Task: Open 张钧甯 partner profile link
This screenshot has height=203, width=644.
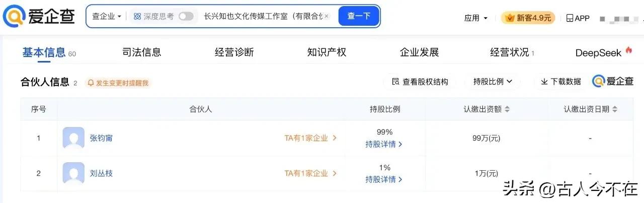Action: 101,138
